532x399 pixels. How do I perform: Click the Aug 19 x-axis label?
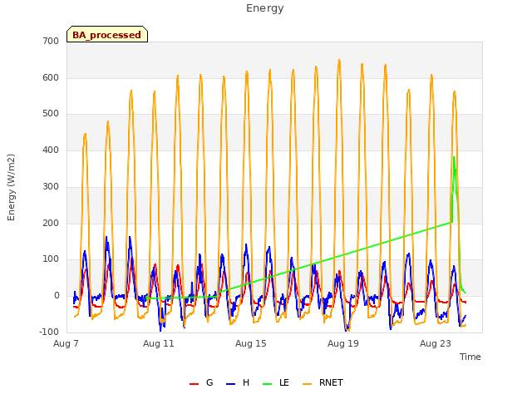343,343
